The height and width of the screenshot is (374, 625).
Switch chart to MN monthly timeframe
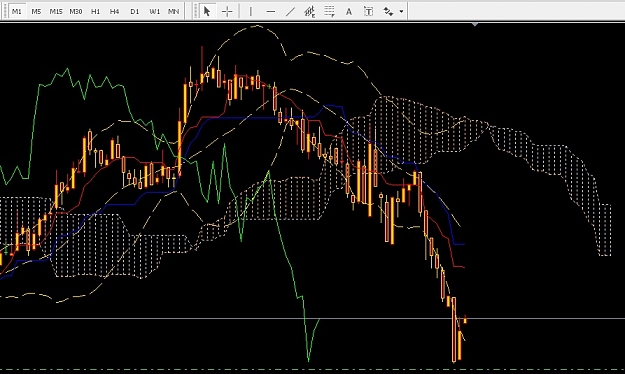[x=173, y=11]
